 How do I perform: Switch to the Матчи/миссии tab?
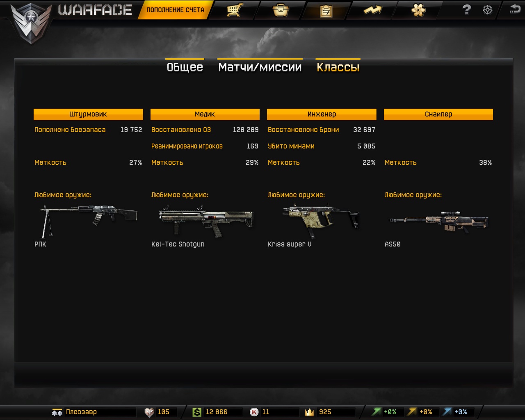260,67
